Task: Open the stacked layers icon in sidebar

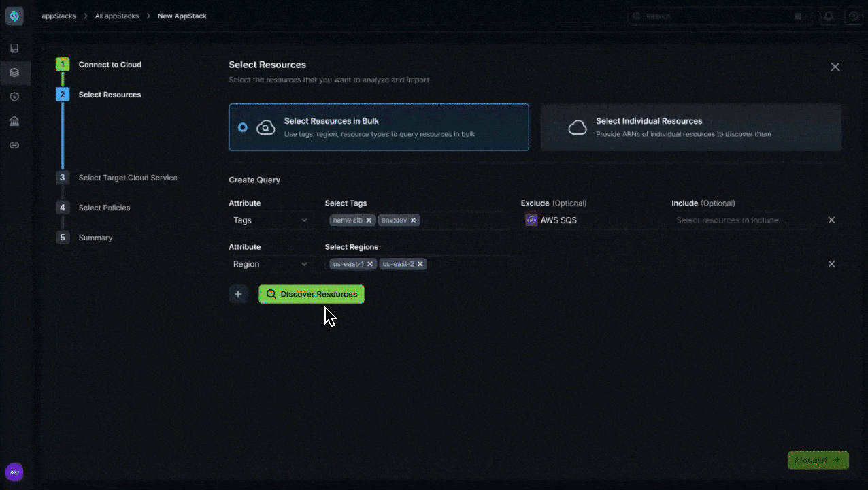Action: [14, 73]
